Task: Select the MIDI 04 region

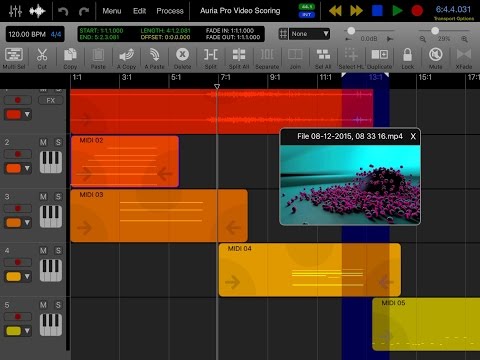Action: [310, 270]
